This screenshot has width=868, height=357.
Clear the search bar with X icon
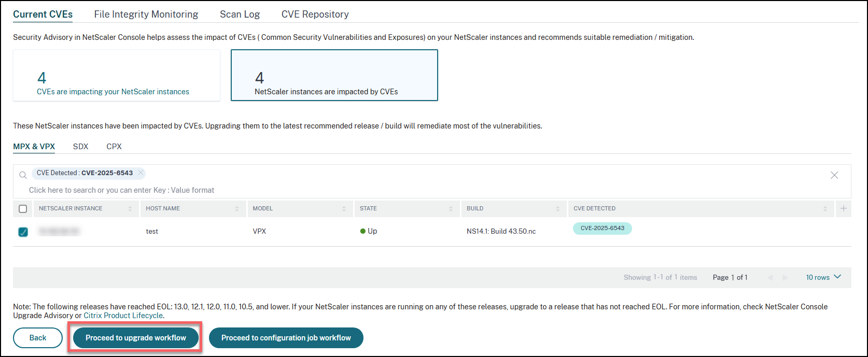(x=834, y=175)
